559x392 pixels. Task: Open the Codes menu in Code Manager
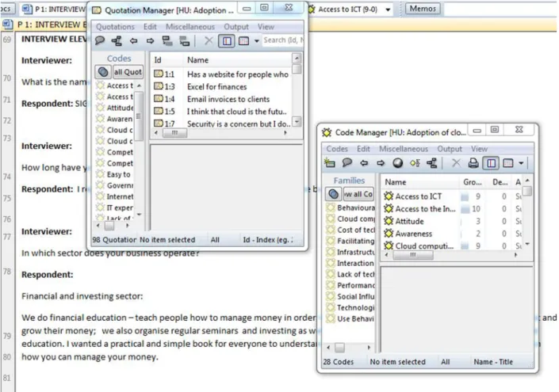pyautogui.click(x=337, y=149)
